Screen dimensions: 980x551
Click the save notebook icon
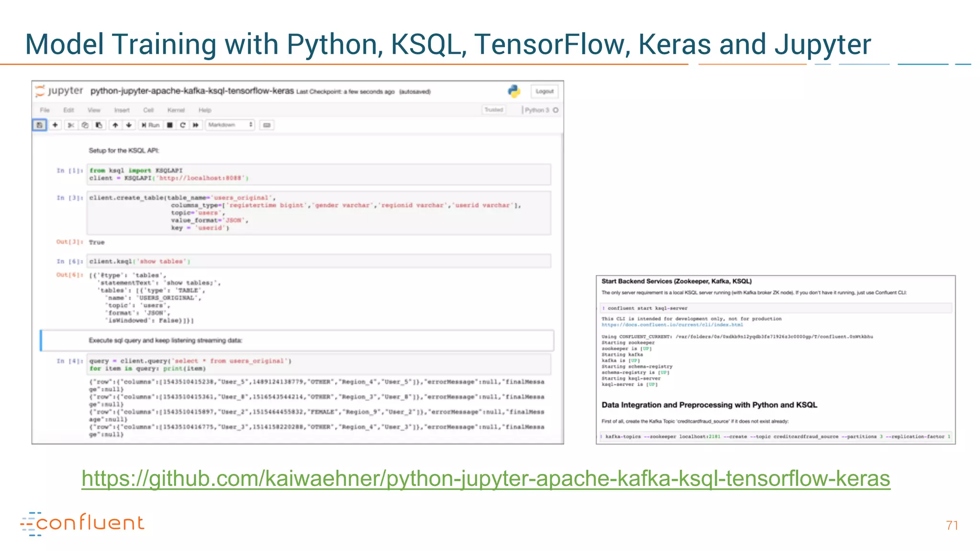click(40, 125)
